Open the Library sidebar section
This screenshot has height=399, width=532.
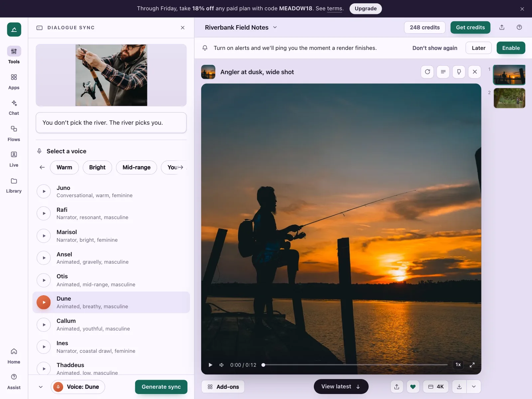coord(14,185)
